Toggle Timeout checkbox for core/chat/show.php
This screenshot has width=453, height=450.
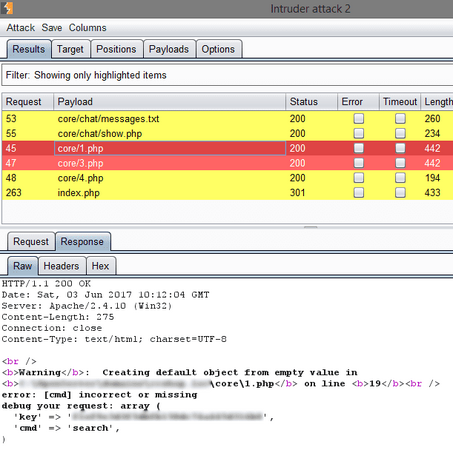(x=400, y=133)
